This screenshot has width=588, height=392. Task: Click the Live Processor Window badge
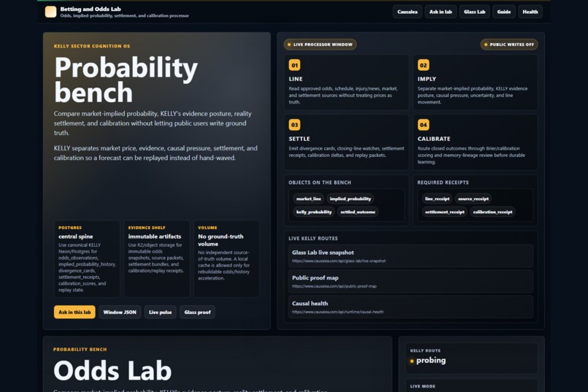click(320, 45)
